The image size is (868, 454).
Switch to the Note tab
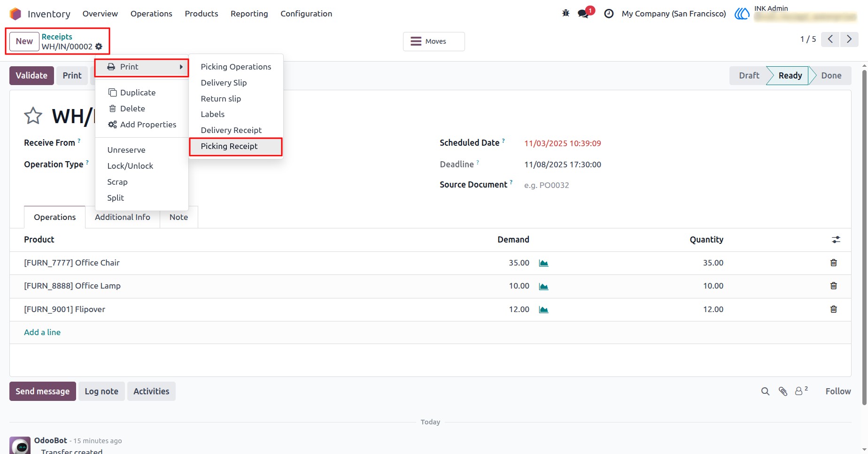[x=178, y=217]
